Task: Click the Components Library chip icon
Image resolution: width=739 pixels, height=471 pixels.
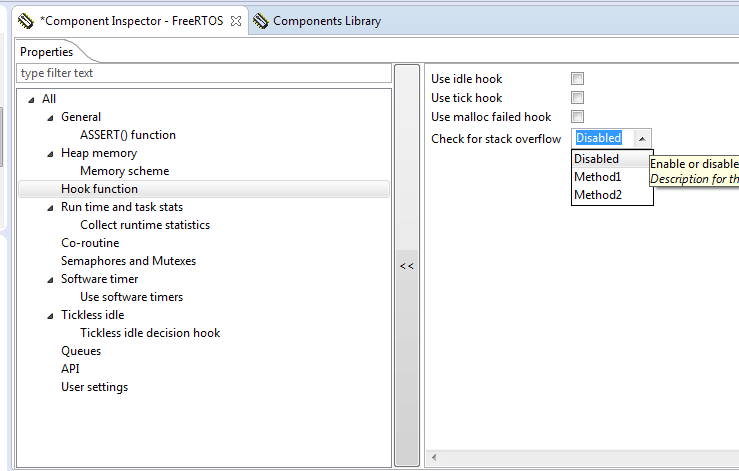Action: 260,21
